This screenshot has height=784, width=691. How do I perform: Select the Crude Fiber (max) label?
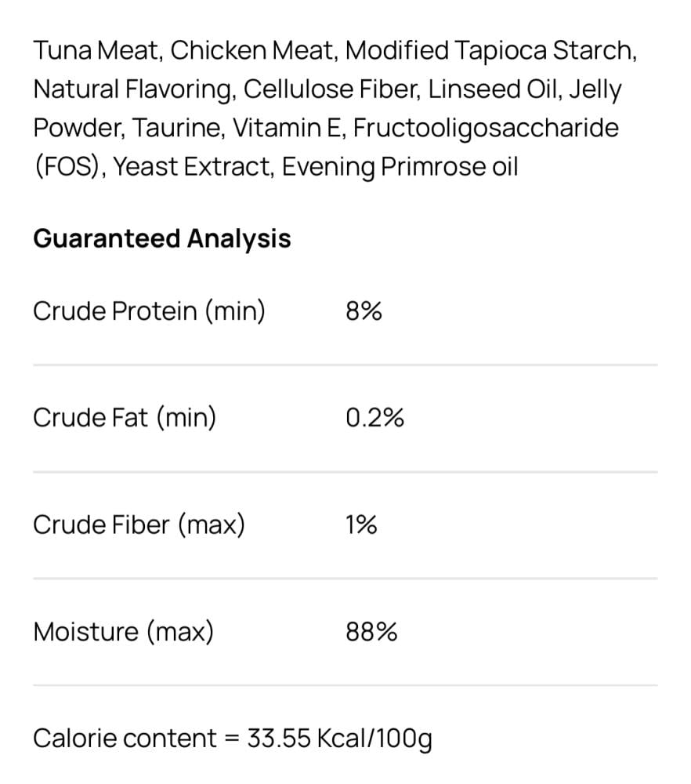click(x=139, y=525)
